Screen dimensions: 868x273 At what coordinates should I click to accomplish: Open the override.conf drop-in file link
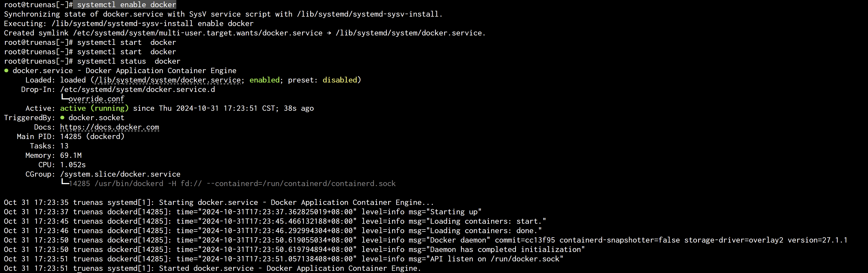click(x=96, y=99)
